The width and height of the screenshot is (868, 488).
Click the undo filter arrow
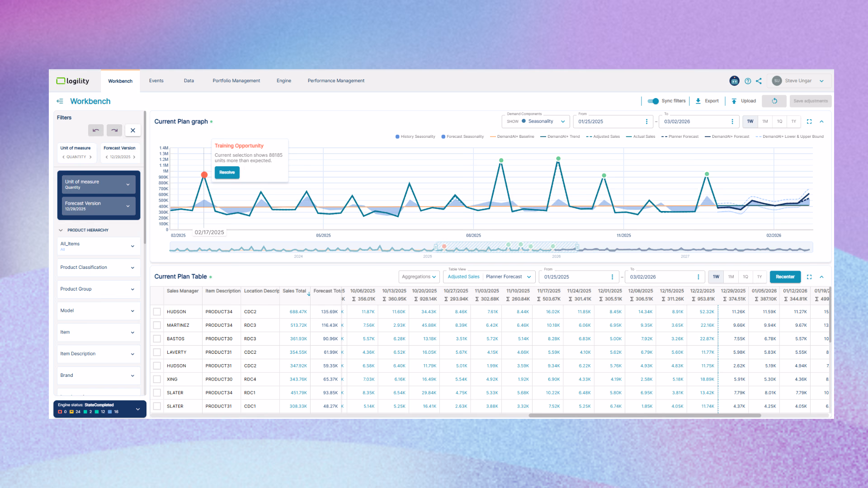[x=96, y=130]
